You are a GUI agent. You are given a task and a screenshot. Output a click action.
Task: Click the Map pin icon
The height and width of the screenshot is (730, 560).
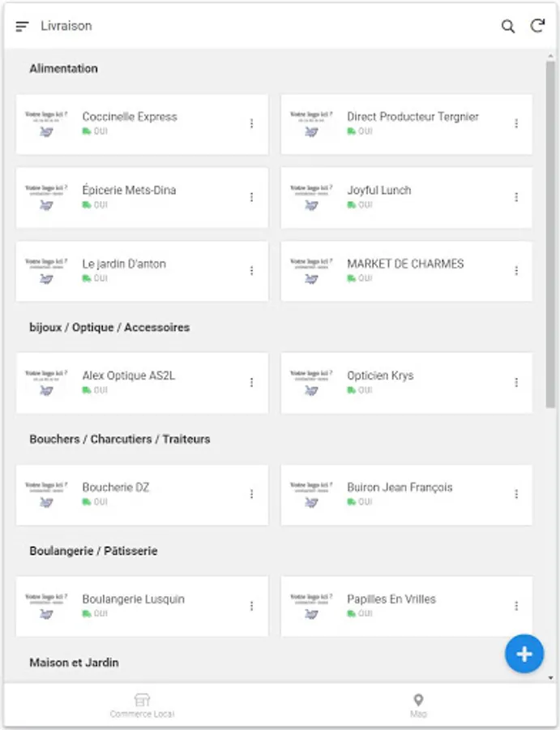click(418, 700)
